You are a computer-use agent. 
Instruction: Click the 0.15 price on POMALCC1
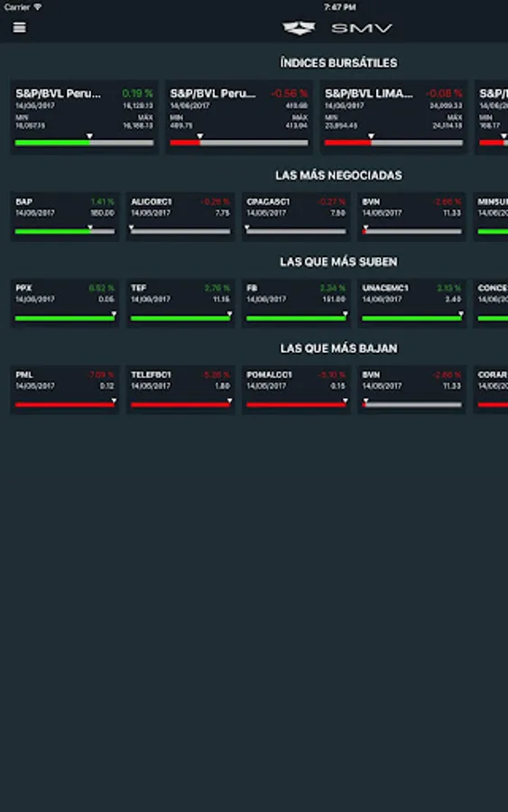(x=337, y=386)
